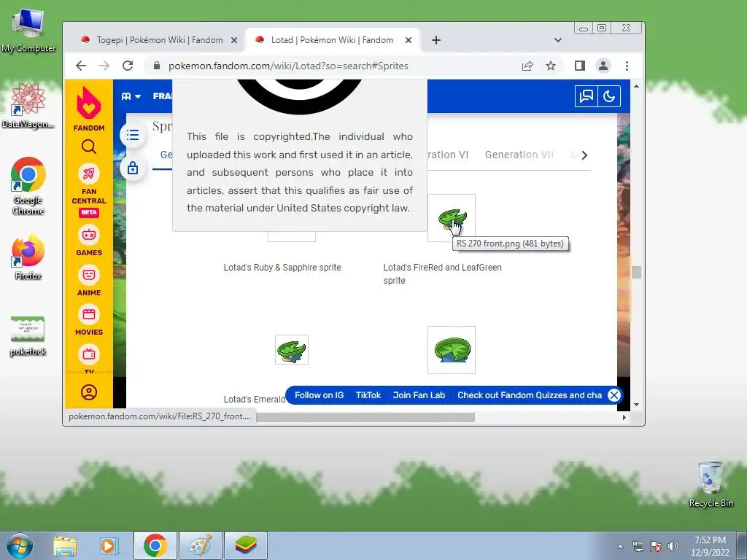Open the volume speaker tray icon
This screenshot has height=560, width=747.
click(x=673, y=546)
